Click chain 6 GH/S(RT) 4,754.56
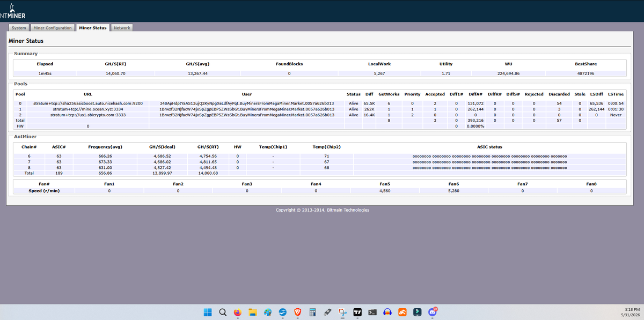The image size is (644, 320). [207, 156]
